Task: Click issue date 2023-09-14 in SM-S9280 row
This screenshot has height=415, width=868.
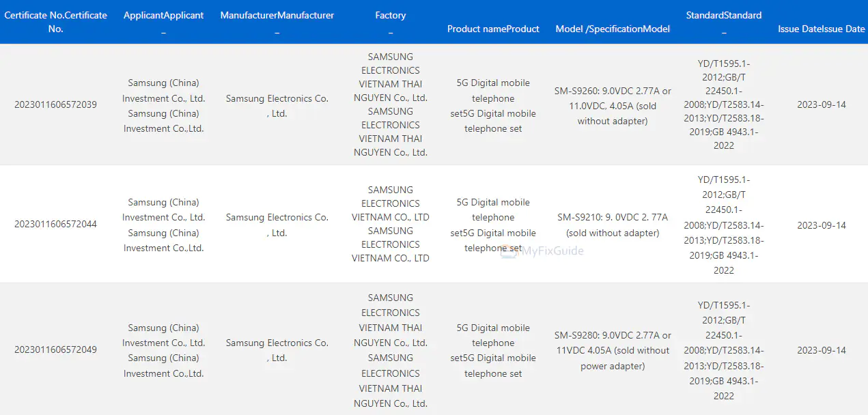Action: 821,349
